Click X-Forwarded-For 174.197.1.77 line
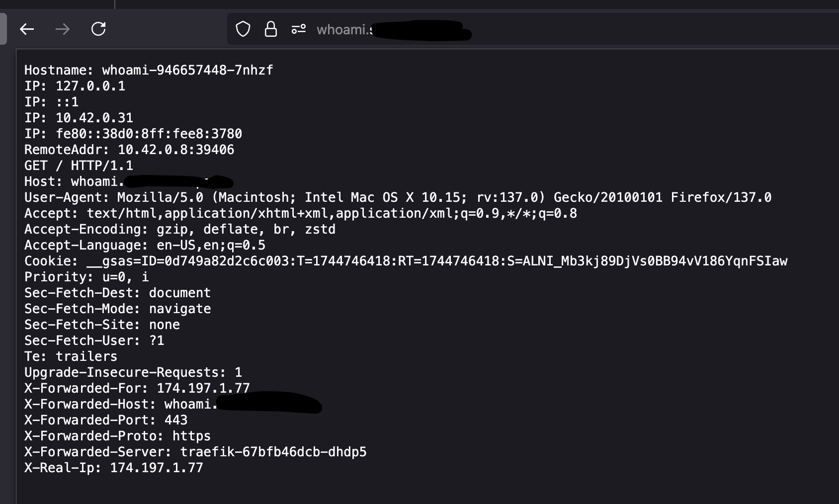839x504 pixels. click(137, 388)
